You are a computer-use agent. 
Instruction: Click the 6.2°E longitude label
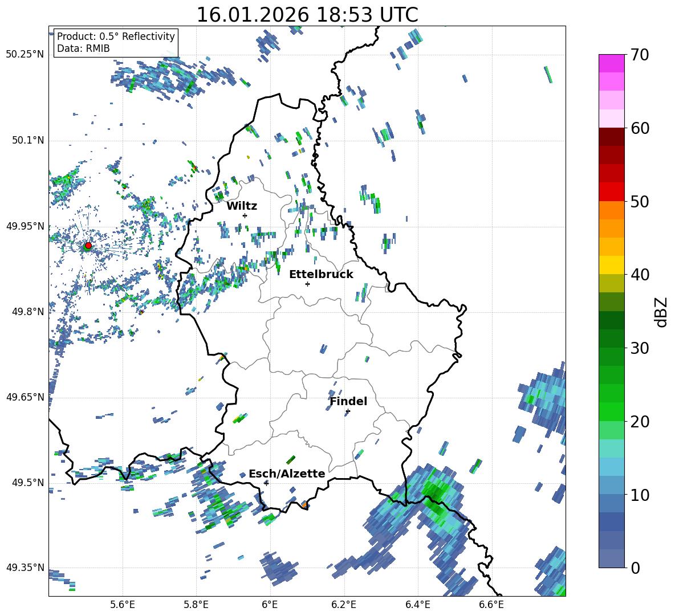point(344,605)
